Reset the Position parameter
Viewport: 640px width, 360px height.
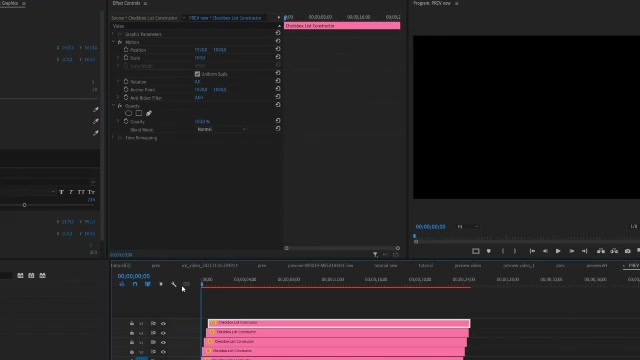coord(278,49)
